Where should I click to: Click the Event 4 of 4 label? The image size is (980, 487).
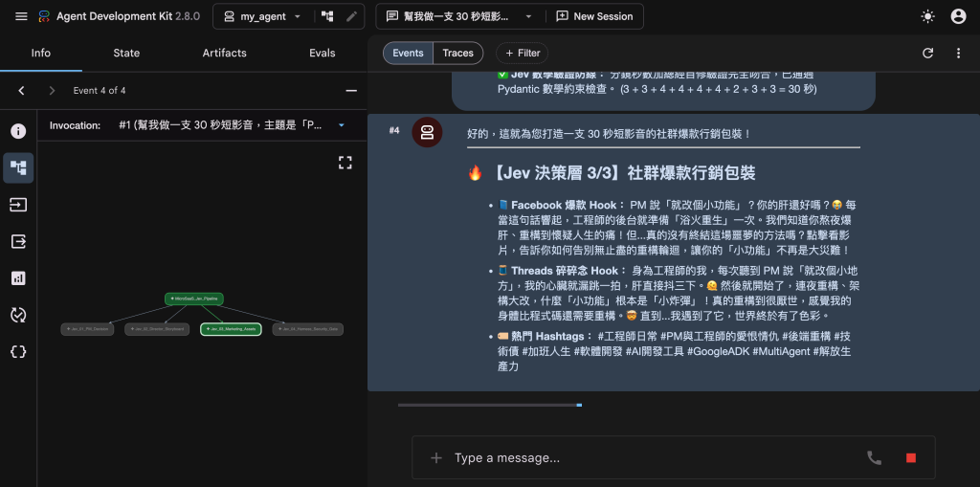pyautogui.click(x=100, y=91)
